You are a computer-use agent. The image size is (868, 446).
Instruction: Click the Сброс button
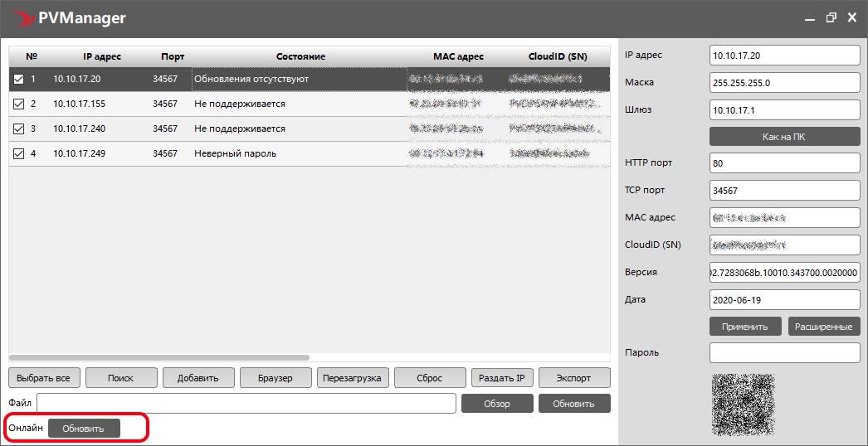(430, 378)
